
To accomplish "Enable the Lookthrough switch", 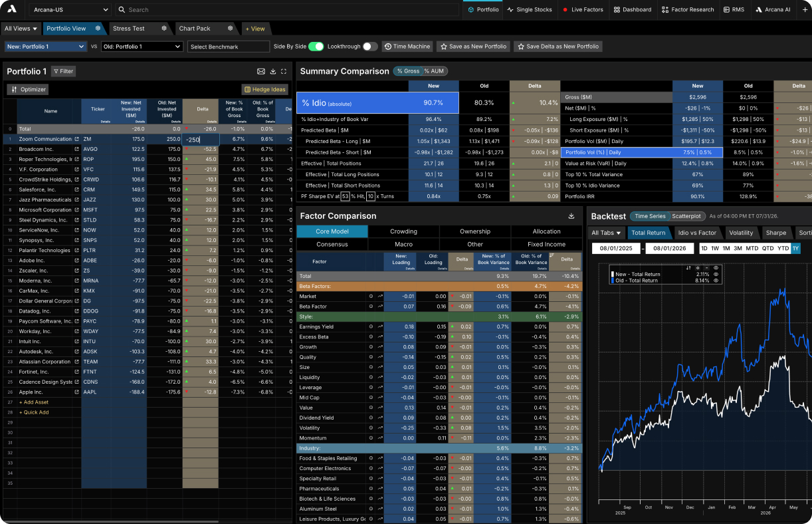I will click(x=370, y=47).
